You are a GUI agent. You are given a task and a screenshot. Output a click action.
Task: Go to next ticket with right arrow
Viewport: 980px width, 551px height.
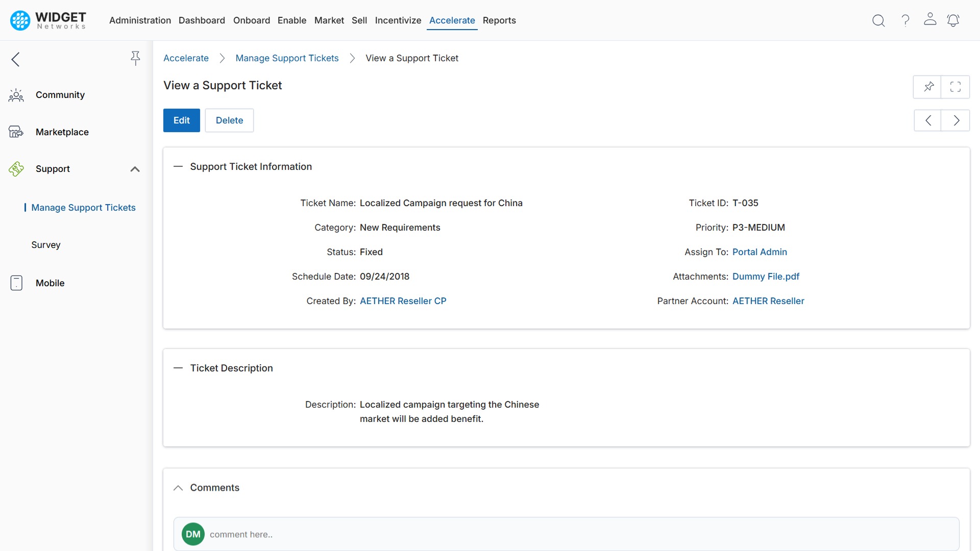tap(956, 120)
